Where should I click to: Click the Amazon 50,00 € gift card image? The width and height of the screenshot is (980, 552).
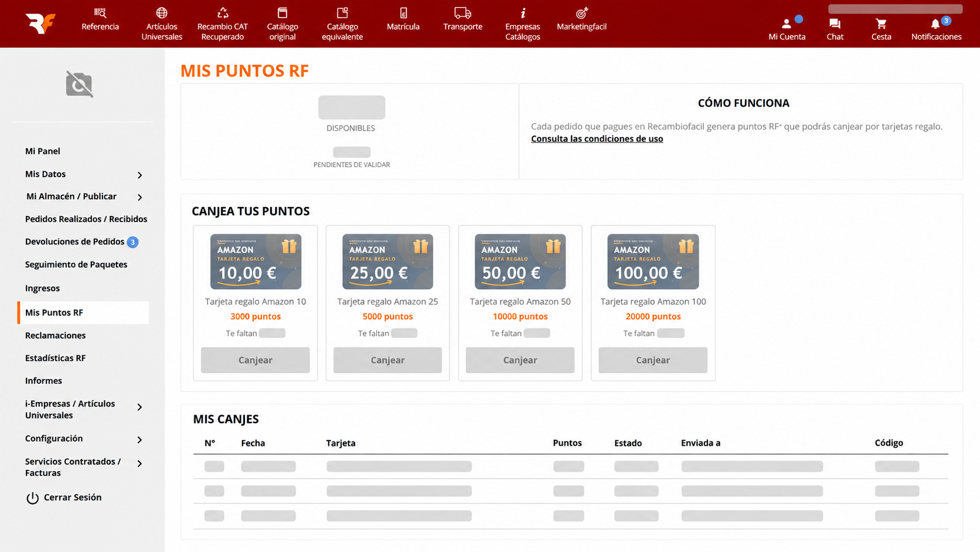[520, 262]
